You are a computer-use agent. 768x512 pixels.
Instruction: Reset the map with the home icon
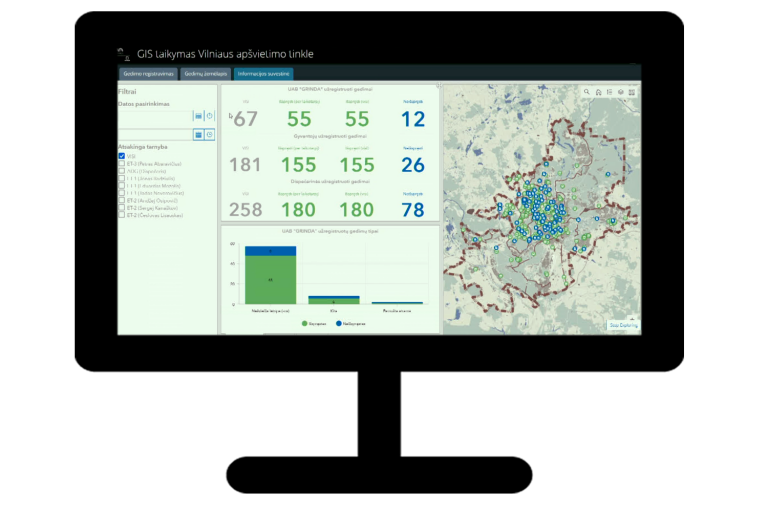pos(598,92)
